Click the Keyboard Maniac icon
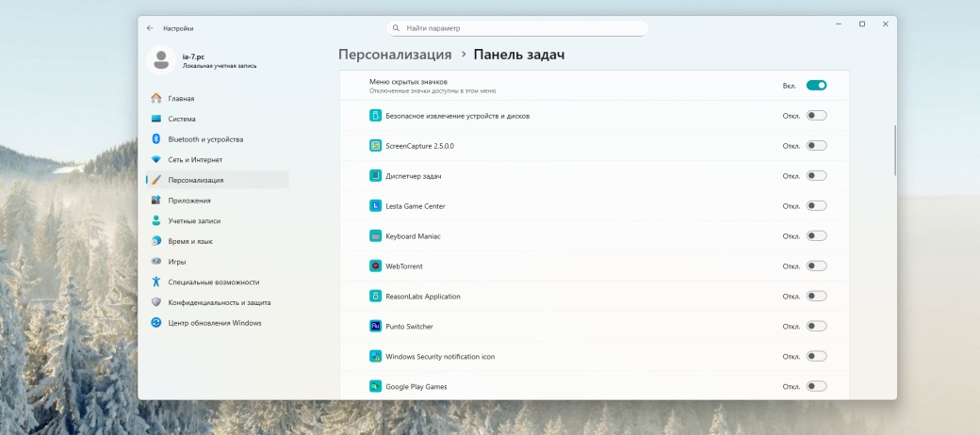The height and width of the screenshot is (435, 980). pyautogui.click(x=375, y=236)
